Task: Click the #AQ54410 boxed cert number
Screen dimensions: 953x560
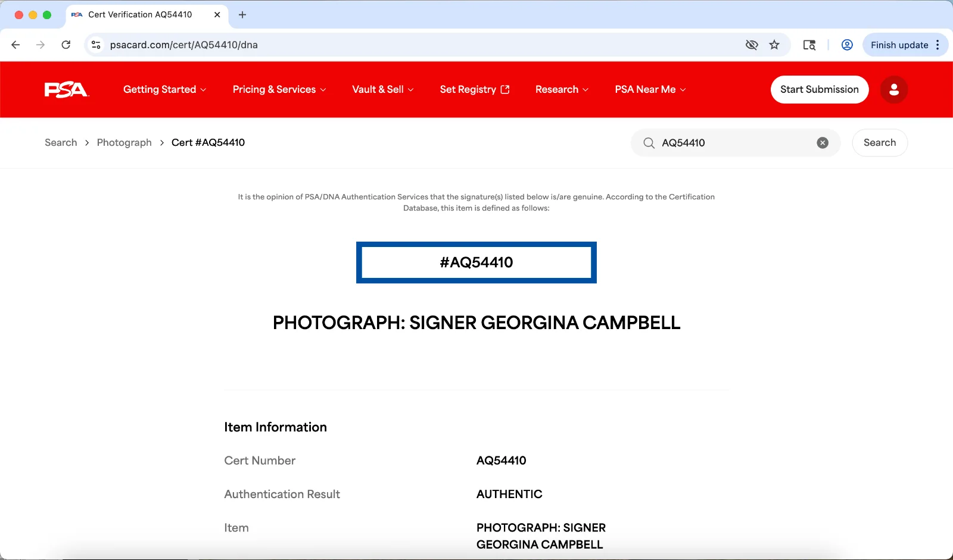Action: tap(476, 262)
